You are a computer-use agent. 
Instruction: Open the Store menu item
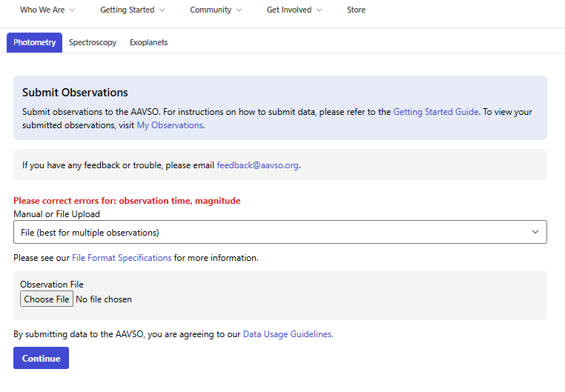tap(356, 10)
